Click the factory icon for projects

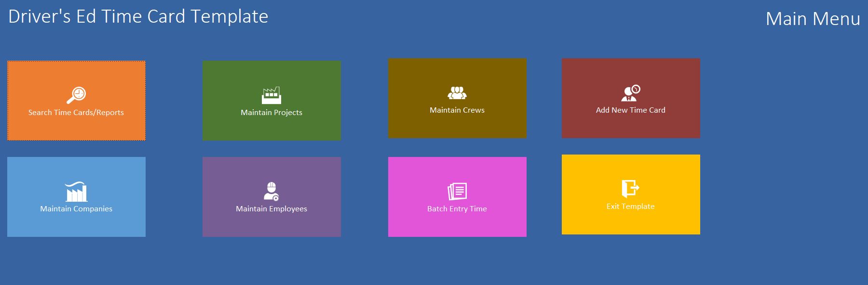click(x=271, y=95)
